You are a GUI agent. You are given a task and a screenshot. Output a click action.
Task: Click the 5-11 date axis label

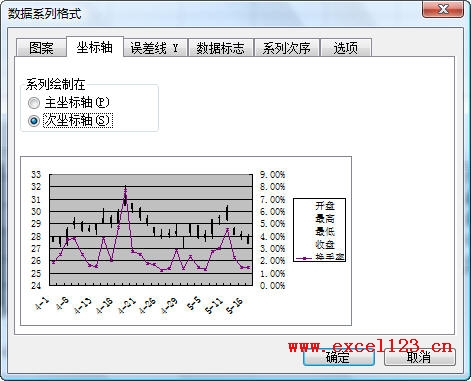(x=214, y=306)
